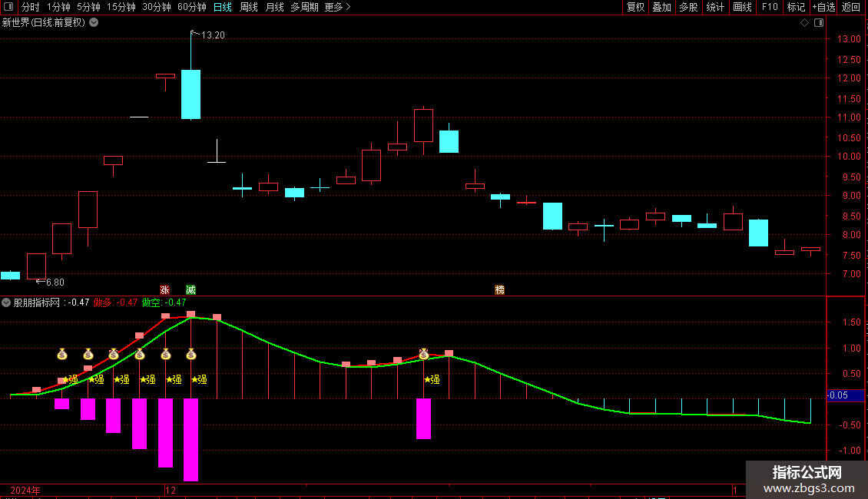Expand the 更多 periods menu

coord(338,7)
